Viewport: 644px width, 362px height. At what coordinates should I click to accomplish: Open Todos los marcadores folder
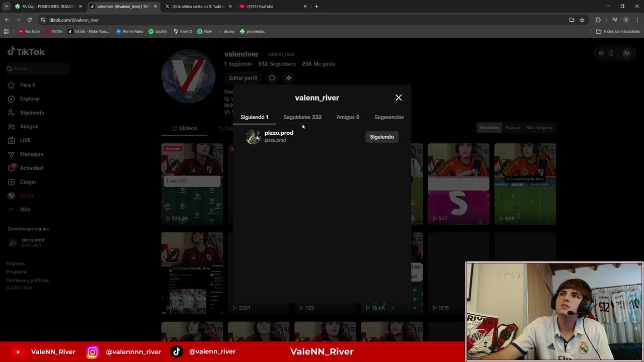618,31
